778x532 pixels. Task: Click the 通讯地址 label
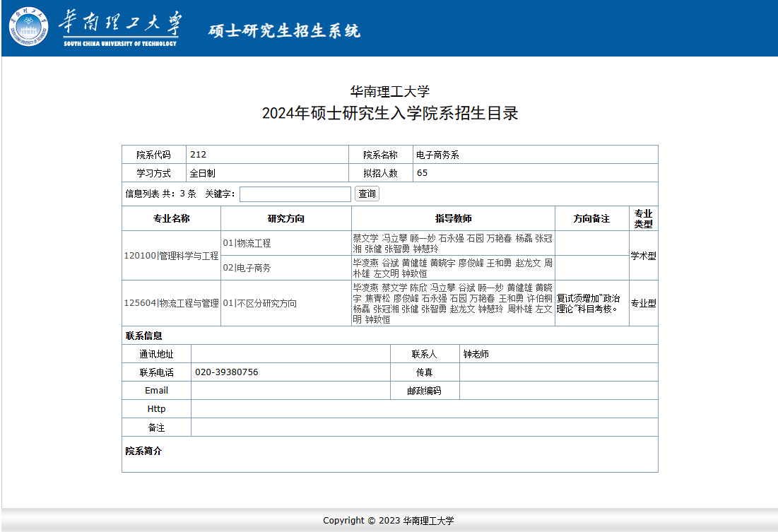pos(156,354)
